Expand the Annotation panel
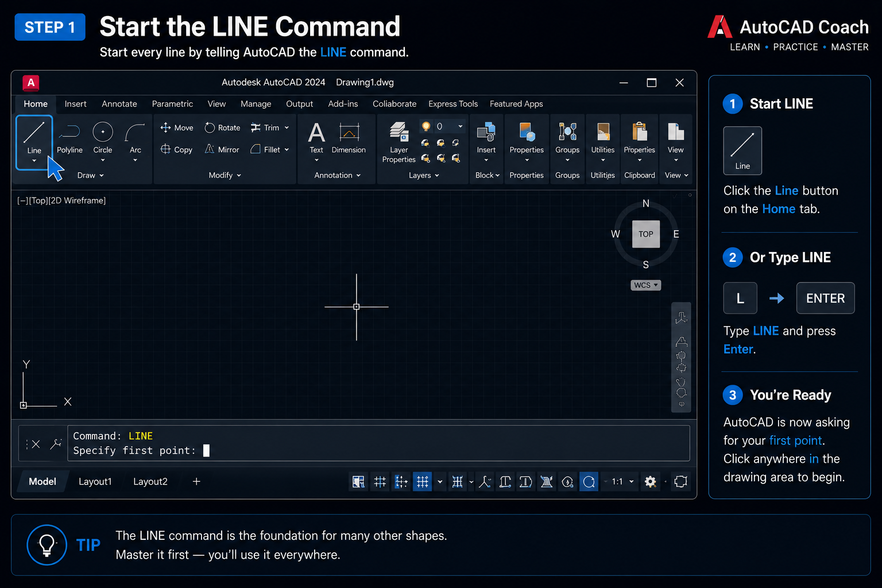 [337, 175]
